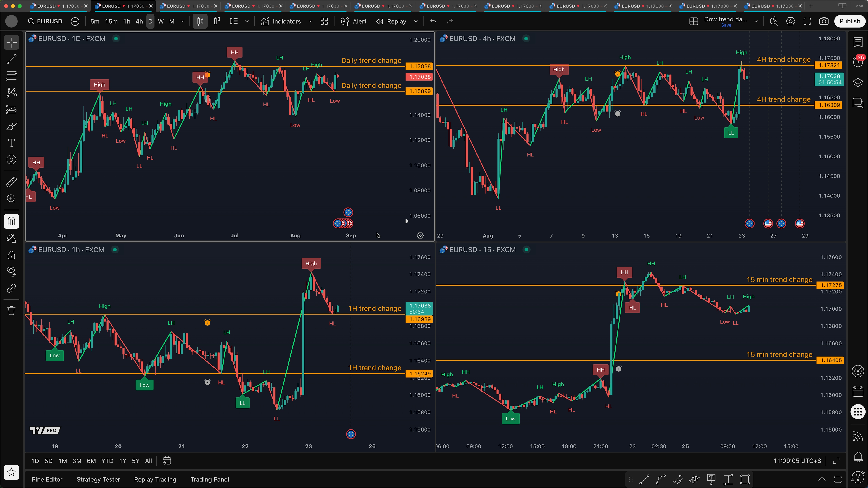The width and height of the screenshot is (868, 488).
Task: Expand the timeframe interval dropdown arrow
Action: click(183, 21)
